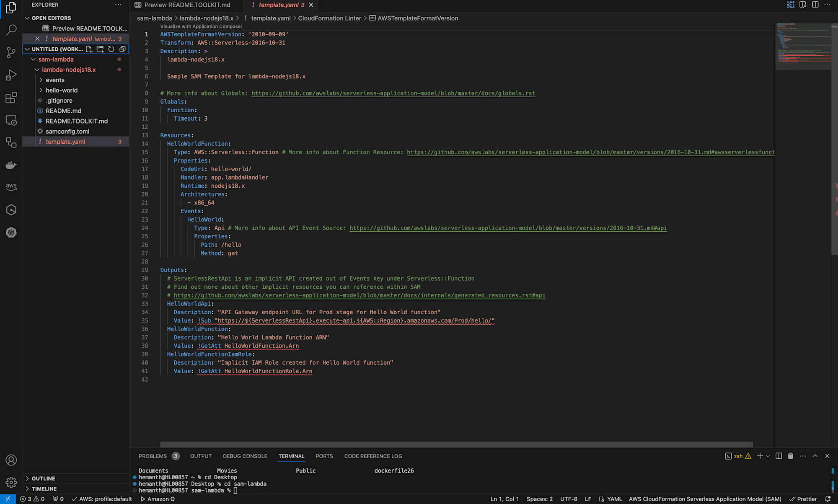
Task: Open the terminal panel more actions menu
Action: (803, 456)
